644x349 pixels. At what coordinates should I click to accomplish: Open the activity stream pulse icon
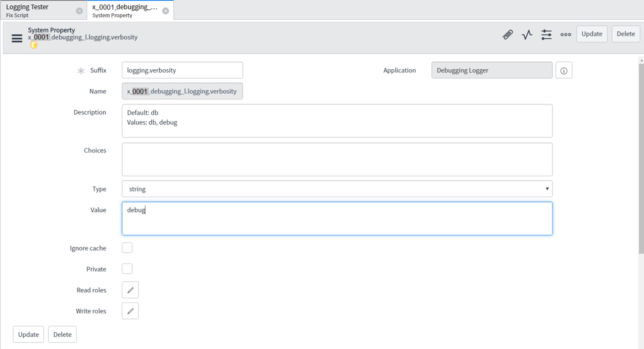click(527, 34)
